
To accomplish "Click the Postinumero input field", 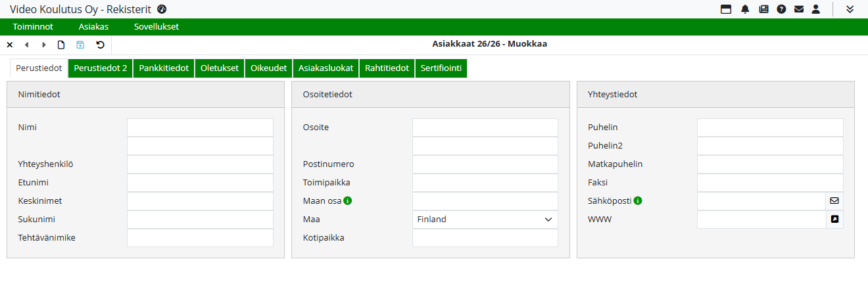I will [485, 164].
